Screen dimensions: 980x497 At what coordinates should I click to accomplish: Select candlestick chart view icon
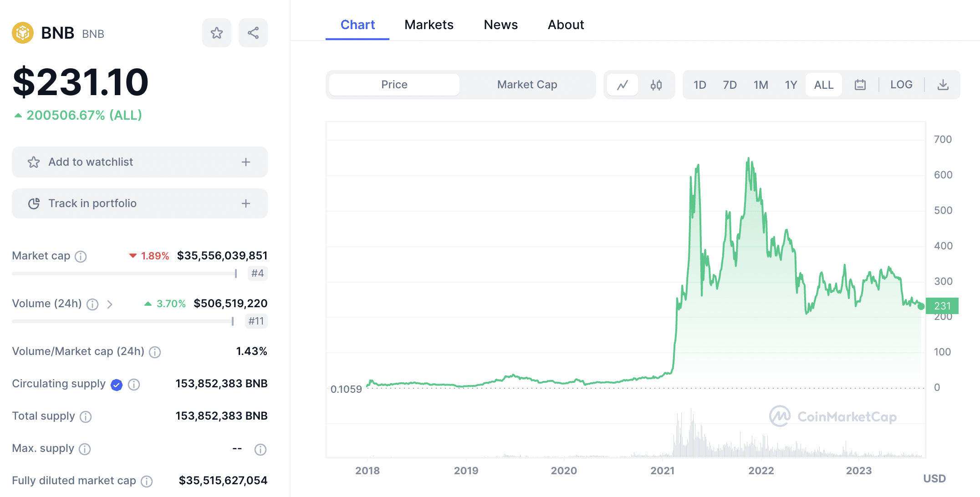(656, 85)
